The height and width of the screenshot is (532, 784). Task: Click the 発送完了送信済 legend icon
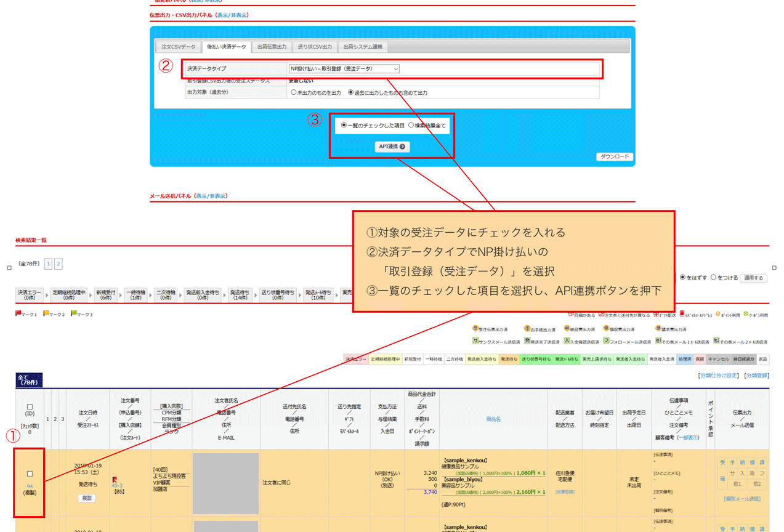(x=527, y=341)
